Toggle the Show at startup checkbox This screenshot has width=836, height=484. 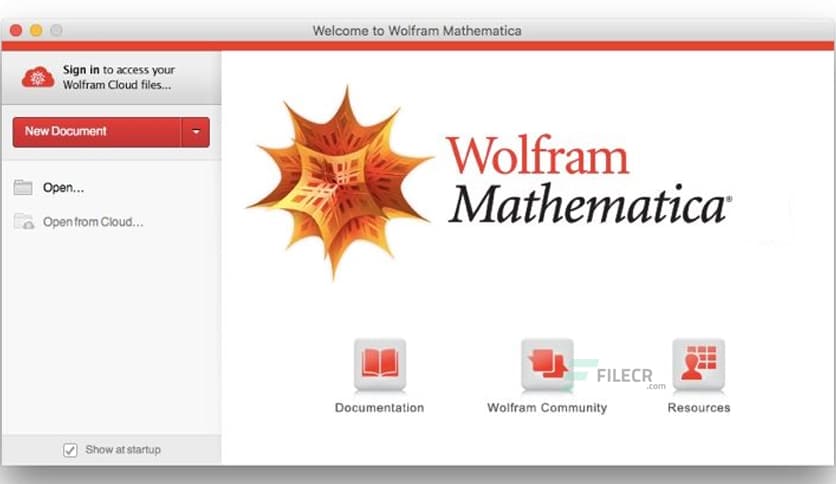coord(70,450)
